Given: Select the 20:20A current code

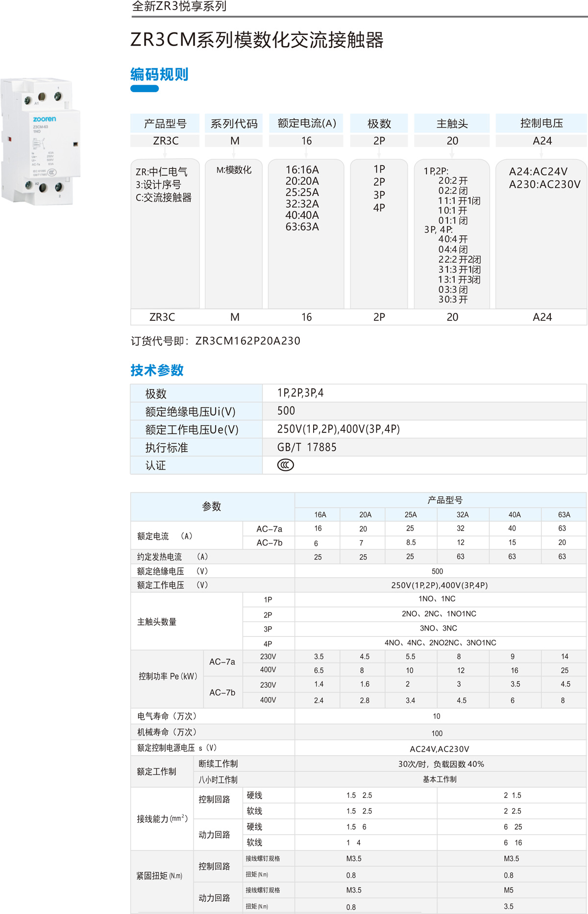Looking at the screenshot, I should (x=302, y=181).
